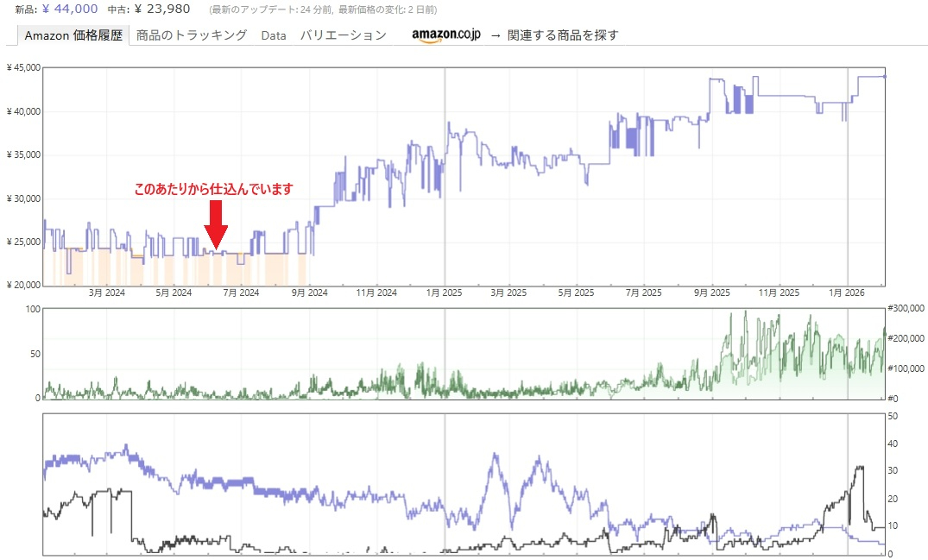Select the 7月 2025 date axis label
This screenshot has height=560, width=928.
pos(644,293)
